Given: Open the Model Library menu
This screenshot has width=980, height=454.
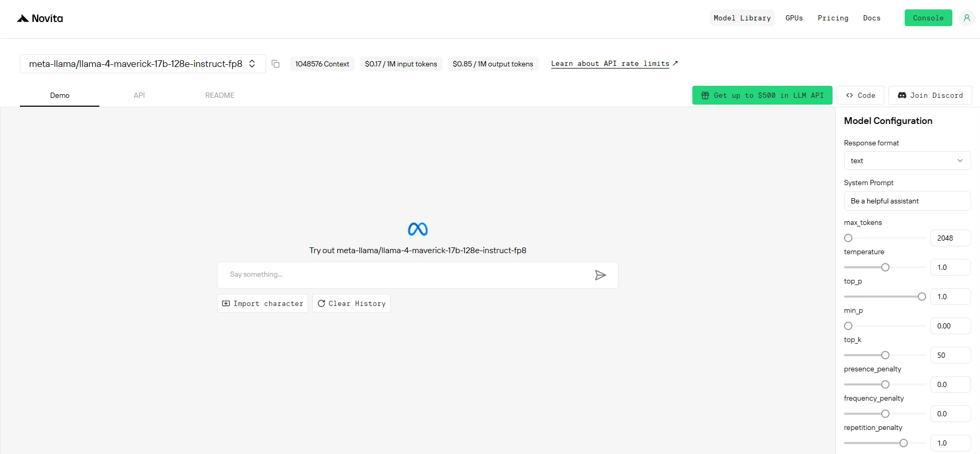Looking at the screenshot, I should point(742,18).
